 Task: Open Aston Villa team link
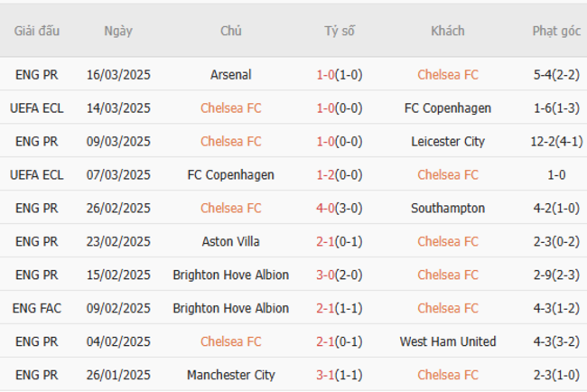point(230,242)
